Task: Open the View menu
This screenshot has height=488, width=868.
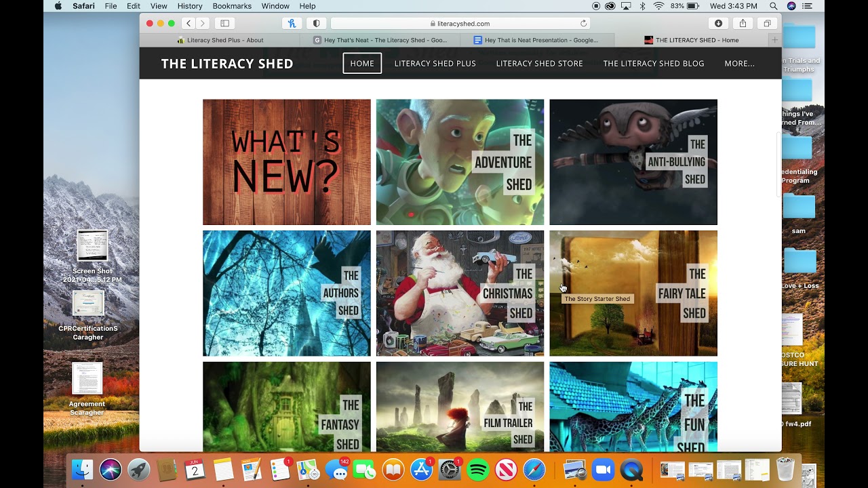Action: pos(159,6)
